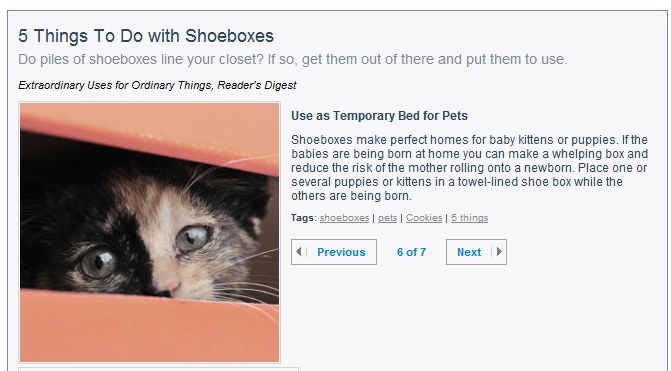
Task: Click the Reader's Digest source line
Action: tap(157, 85)
